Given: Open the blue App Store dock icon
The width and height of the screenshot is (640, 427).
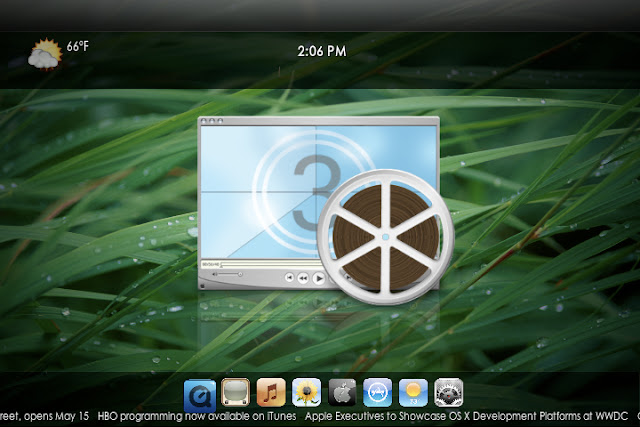Looking at the screenshot, I should pyautogui.click(x=378, y=392).
